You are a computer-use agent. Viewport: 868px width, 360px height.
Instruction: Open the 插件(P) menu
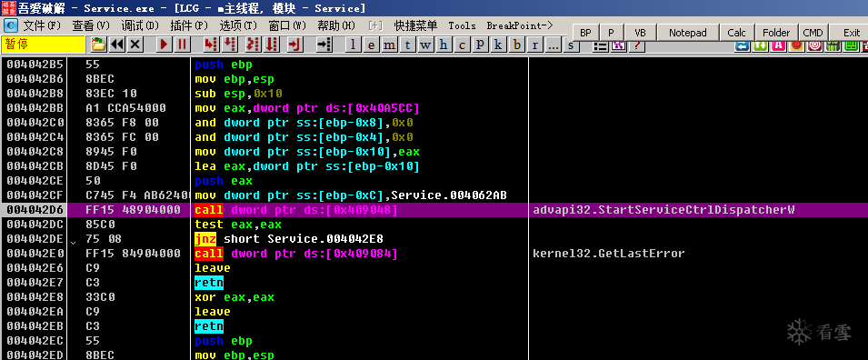click(189, 26)
